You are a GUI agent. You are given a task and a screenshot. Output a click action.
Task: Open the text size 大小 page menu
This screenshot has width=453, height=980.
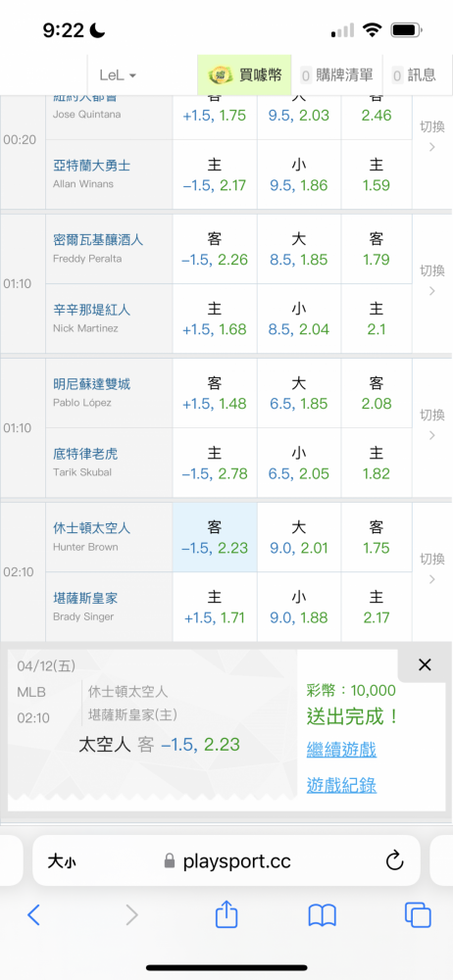pyautogui.click(x=62, y=861)
